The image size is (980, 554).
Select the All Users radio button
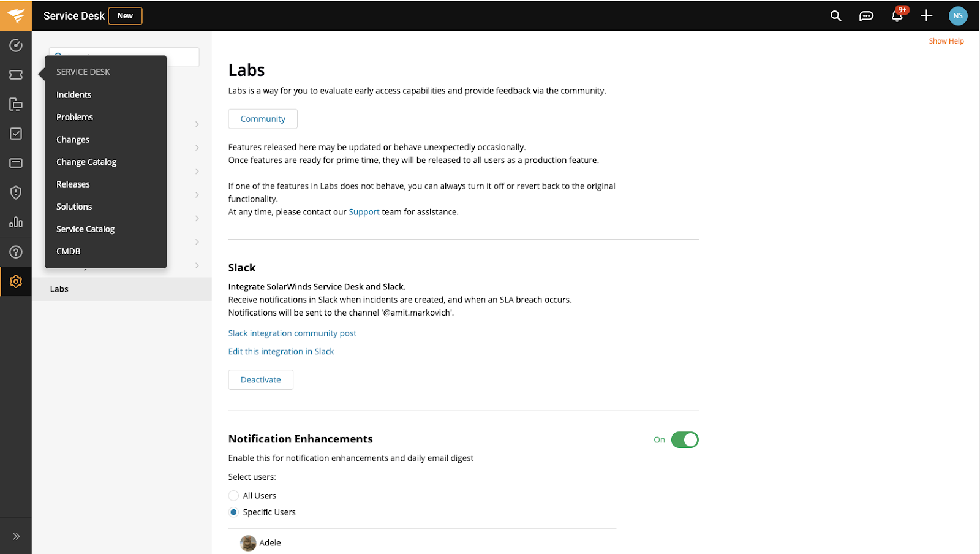(233, 496)
